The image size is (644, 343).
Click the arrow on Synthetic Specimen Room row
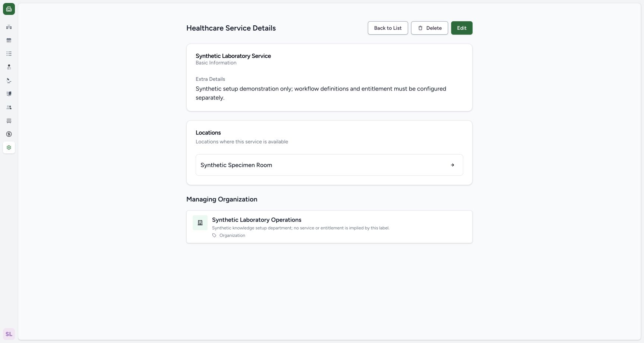pyautogui.click(x=452, y=165)
